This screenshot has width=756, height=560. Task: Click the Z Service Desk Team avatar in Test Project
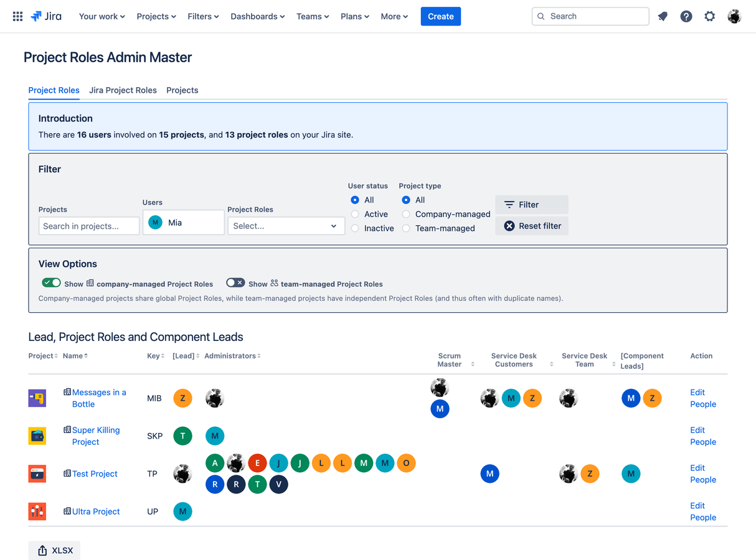590,474
